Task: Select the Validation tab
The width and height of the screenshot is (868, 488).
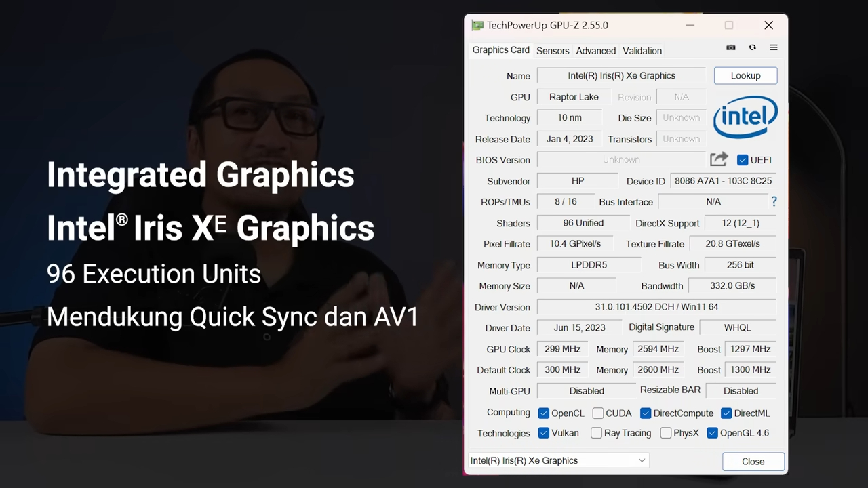Action: pyautogui.click(x=642, y=51)
